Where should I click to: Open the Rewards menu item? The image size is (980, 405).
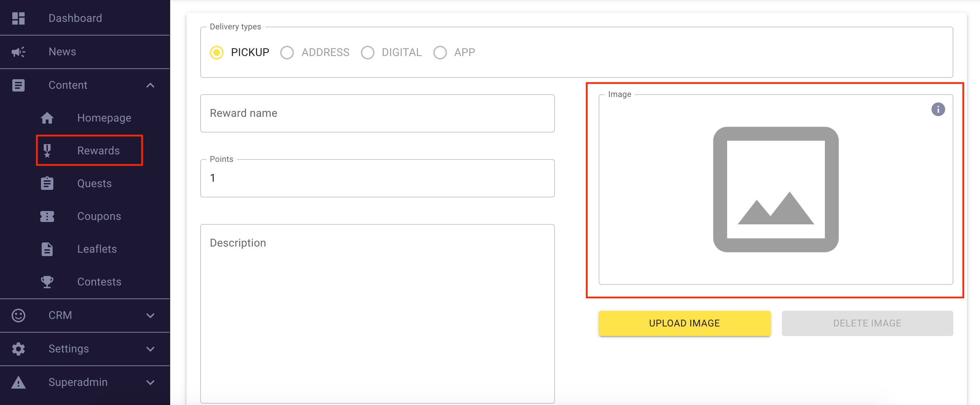[98, 151]
